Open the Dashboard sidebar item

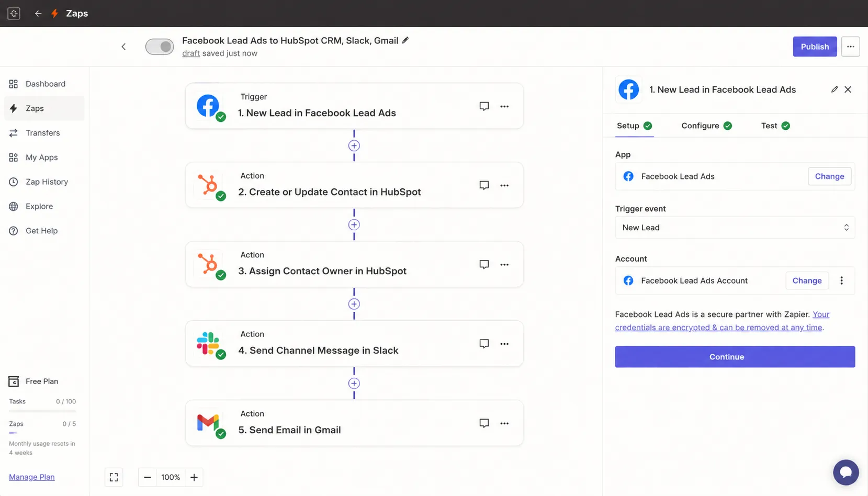44,84
